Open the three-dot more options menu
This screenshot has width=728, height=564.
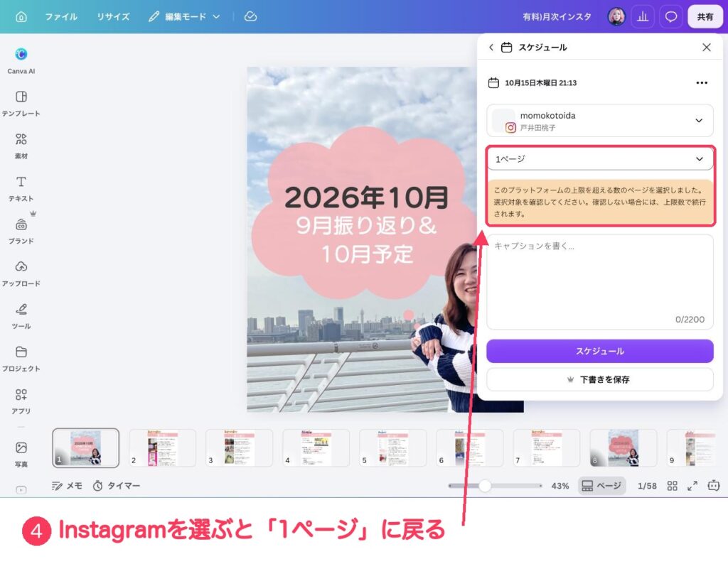[x=702, y=82]
